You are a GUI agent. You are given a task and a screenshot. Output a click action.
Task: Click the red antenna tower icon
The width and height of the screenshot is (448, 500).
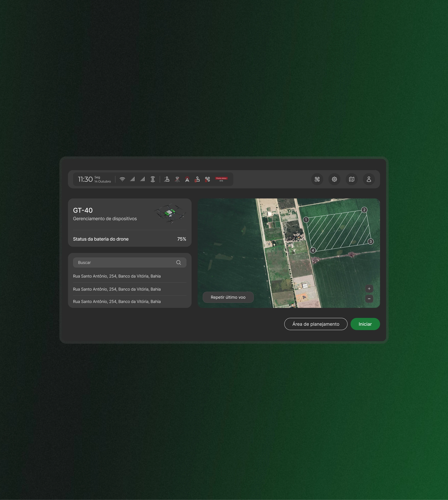pos(187,179)
